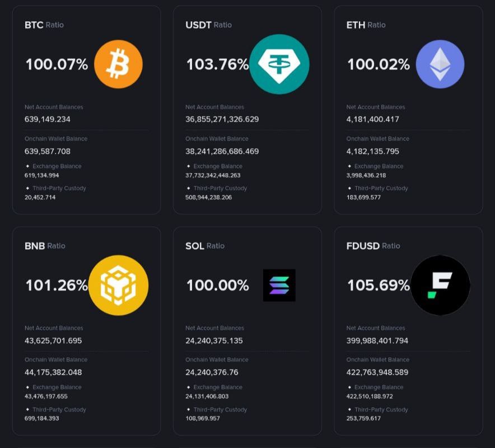This screenshot has width=495, height=448.
Task: Click the Solana logo icon
Action: (279, 285)
